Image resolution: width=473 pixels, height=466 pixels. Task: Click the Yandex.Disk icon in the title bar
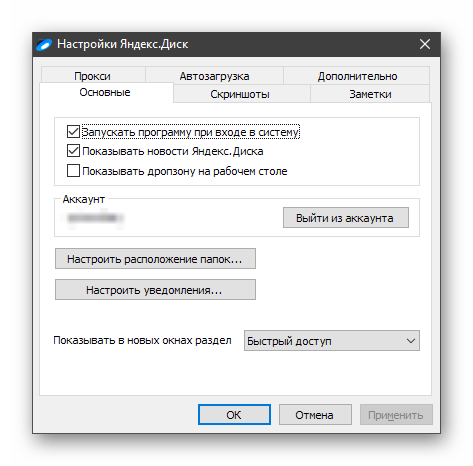point(45,44)
